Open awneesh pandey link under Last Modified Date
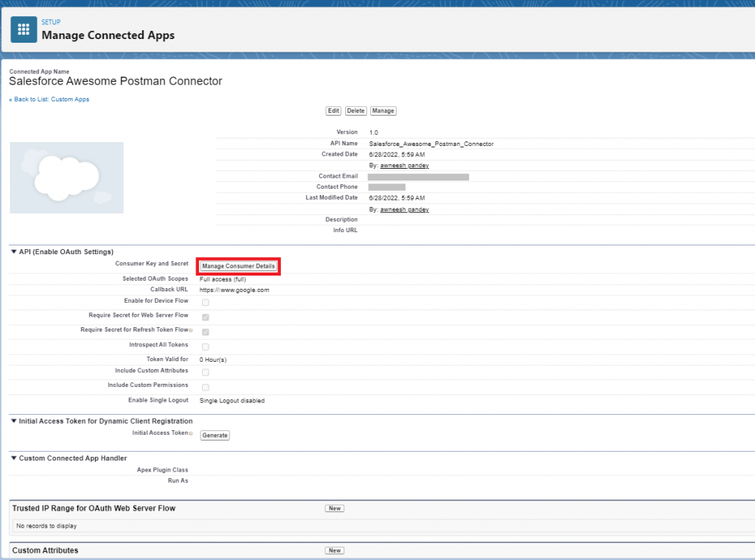 pyautogui.click(x=405, y=209)
